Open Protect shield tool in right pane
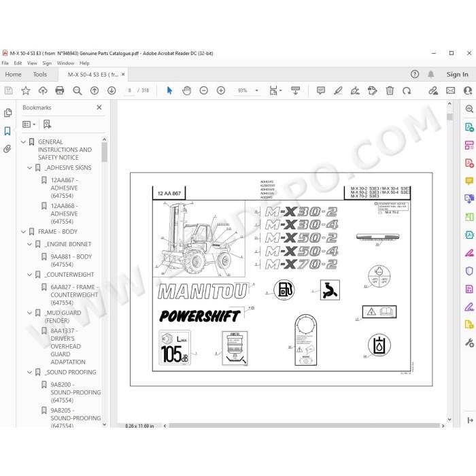The height and width of the screenshot is (476, 476). coord(469,271)
